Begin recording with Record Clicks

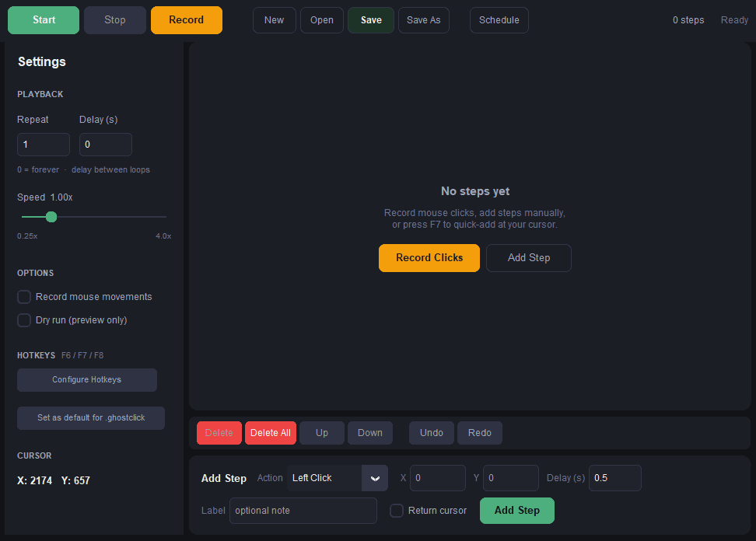pos(429,257)
